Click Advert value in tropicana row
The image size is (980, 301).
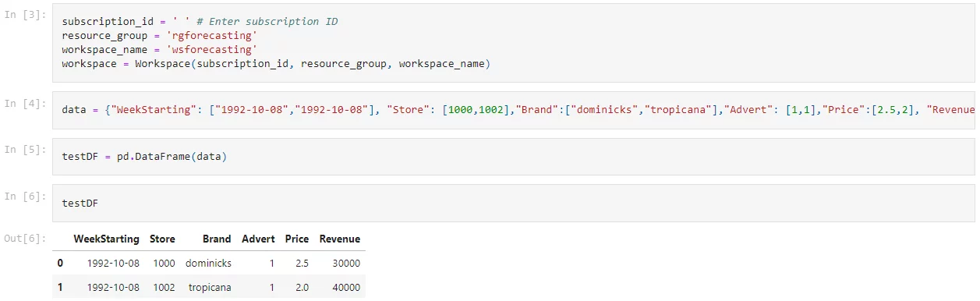271,287
